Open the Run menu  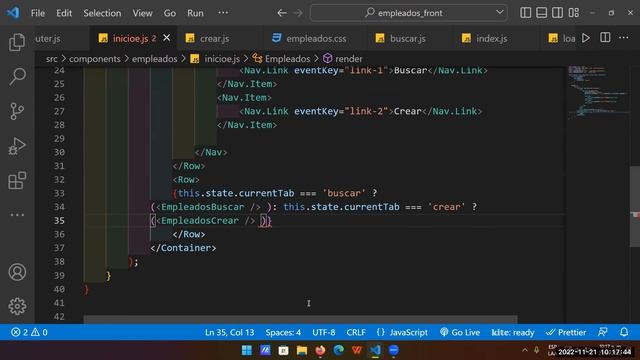[x=196, y=13]
